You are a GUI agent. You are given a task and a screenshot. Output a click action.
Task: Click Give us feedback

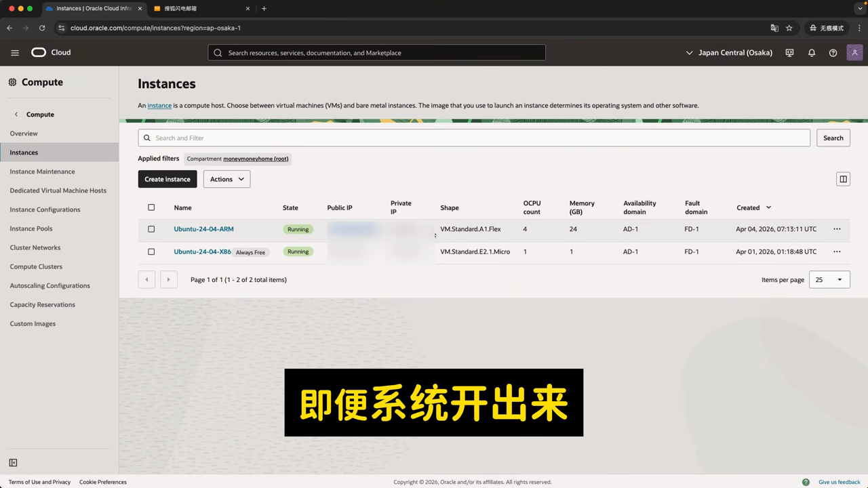(x=840, y=482)
